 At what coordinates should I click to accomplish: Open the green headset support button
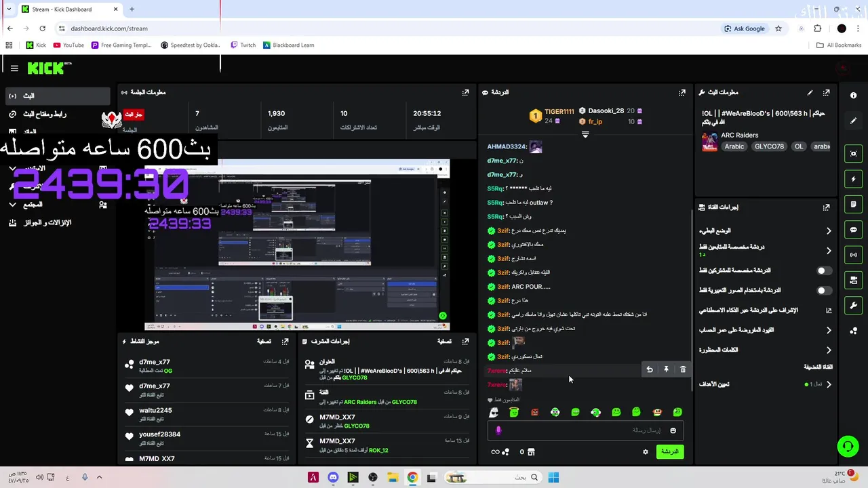pos(848,446)
